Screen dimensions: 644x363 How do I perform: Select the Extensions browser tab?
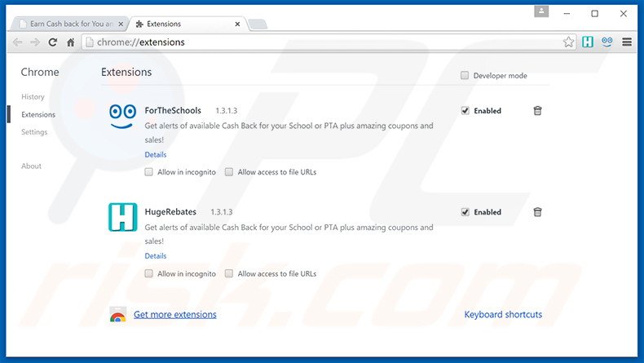click(x=187, y=24)
